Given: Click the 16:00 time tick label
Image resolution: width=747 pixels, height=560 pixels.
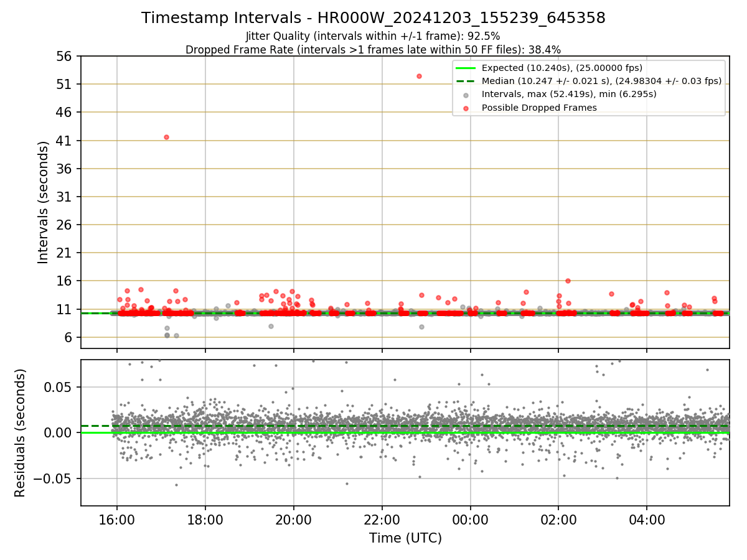Looking at the screenshot, I should tap(117, 520).
